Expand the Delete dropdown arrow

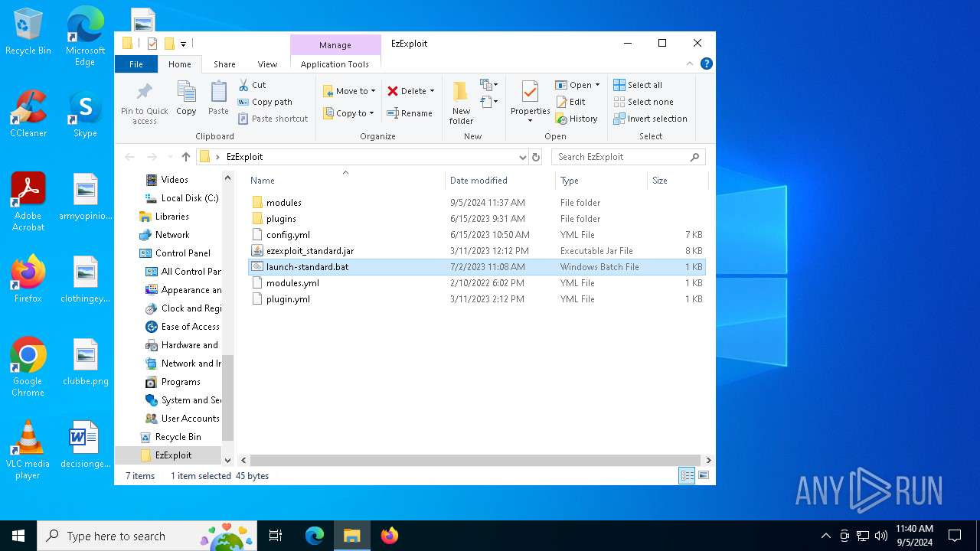point(432,91)
